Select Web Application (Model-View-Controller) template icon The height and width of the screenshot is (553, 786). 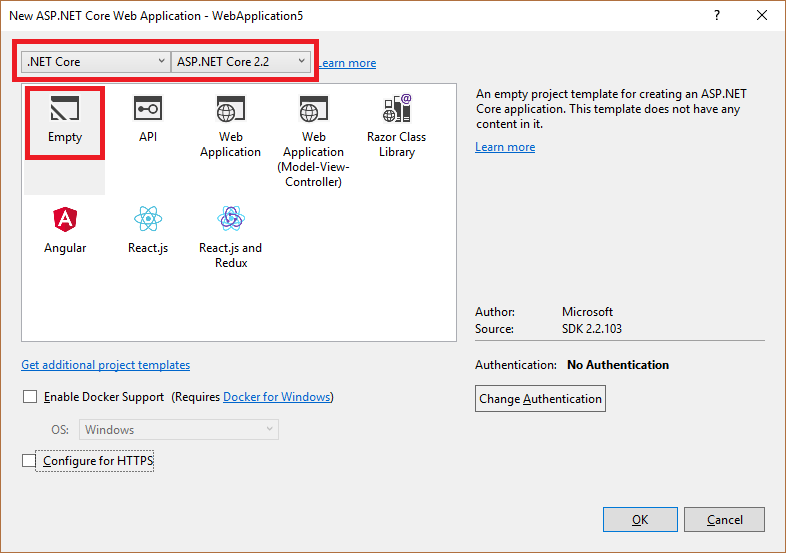click(314, 108)
